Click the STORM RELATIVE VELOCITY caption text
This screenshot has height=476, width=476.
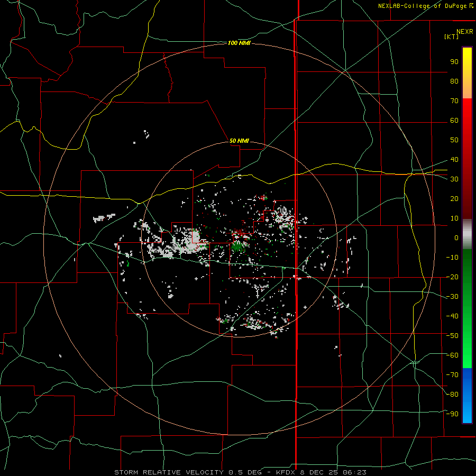tap(169, 472)
